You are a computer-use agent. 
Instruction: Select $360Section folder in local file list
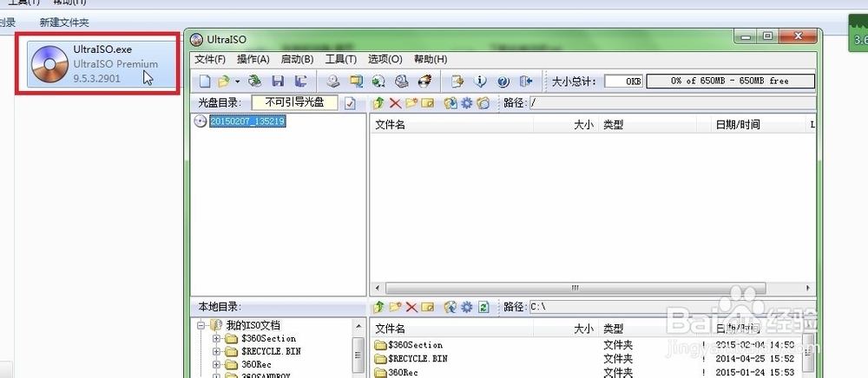coord(409,345)
